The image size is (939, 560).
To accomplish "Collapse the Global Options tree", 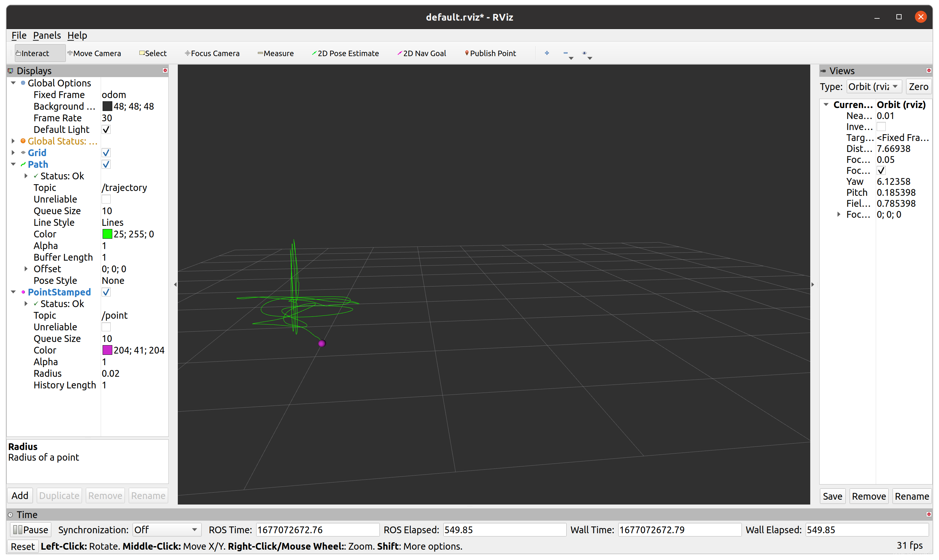I will click(x=13, y=83).
